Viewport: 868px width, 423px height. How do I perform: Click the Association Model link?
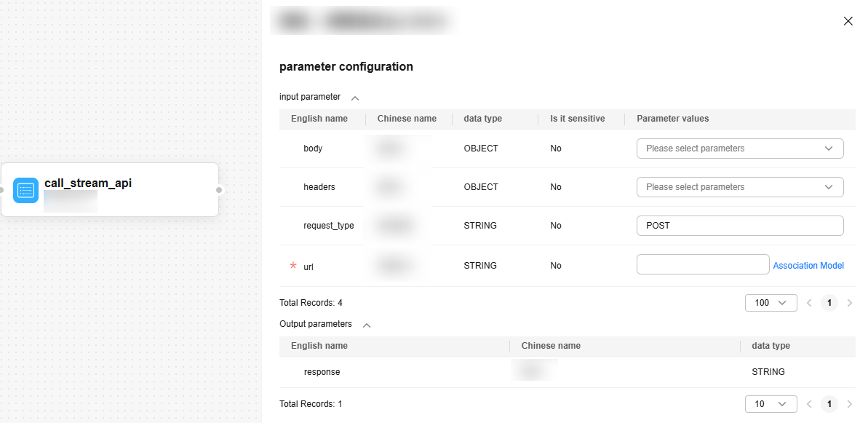tap(808, 266)
